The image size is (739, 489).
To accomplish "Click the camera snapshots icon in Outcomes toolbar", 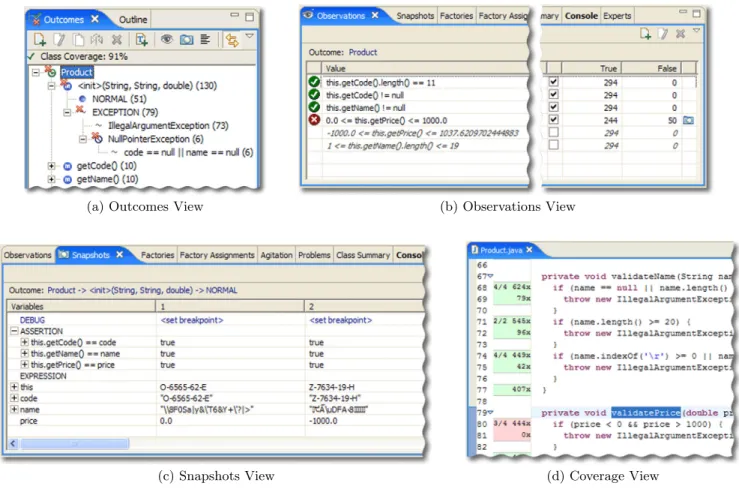I will [x=187, y=40].
